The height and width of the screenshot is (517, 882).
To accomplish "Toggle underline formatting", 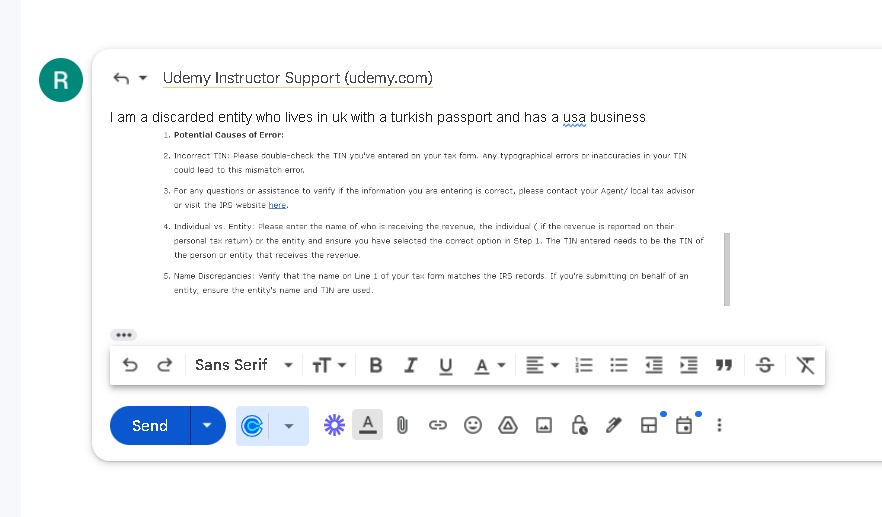I will 446,366.
